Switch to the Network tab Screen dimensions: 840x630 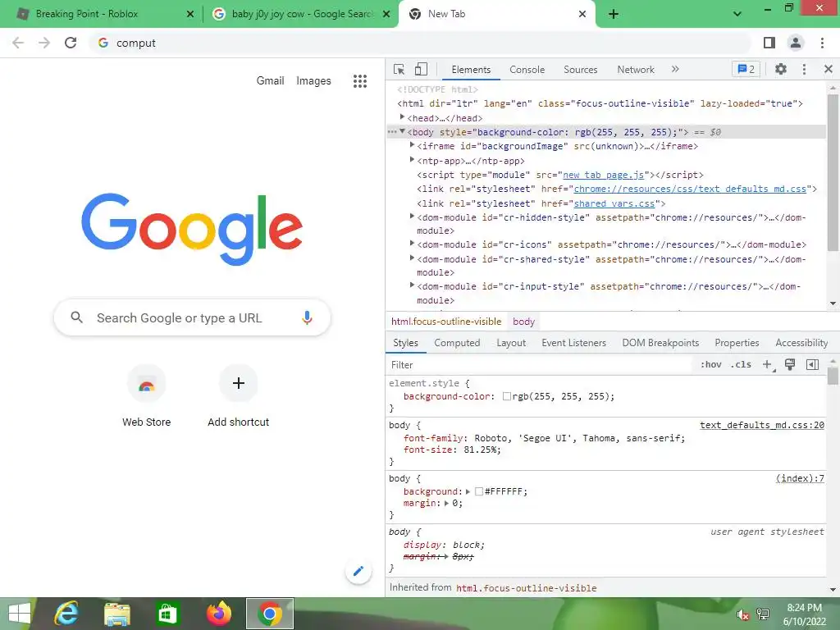pos(636,70)
